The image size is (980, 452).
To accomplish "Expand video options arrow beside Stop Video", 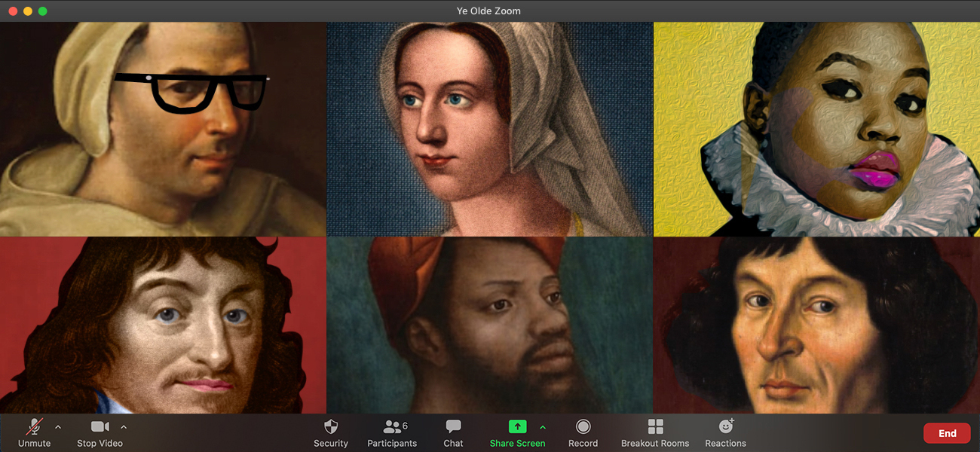I will 124,427.
